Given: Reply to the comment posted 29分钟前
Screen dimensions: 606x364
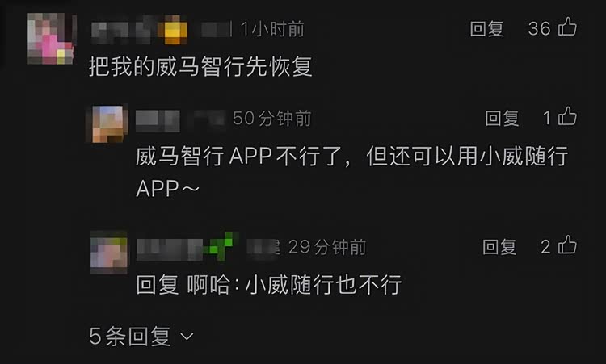Looking at the screenshot, I should tap(499, 247).
